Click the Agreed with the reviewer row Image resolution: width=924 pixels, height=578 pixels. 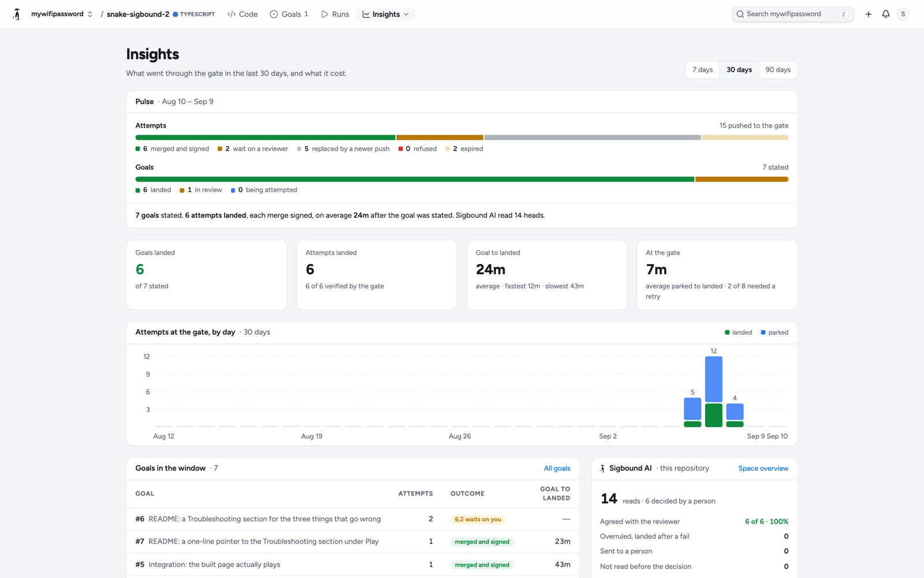click(x=694, y=522)
